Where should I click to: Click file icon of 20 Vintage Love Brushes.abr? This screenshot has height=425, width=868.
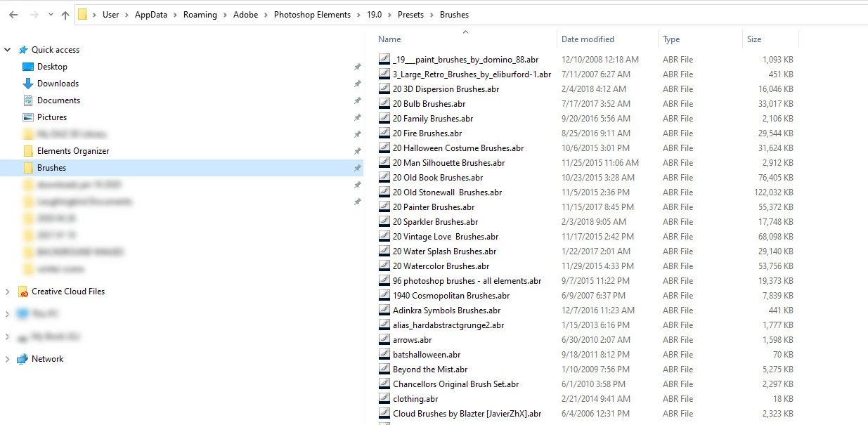(384, 237)
